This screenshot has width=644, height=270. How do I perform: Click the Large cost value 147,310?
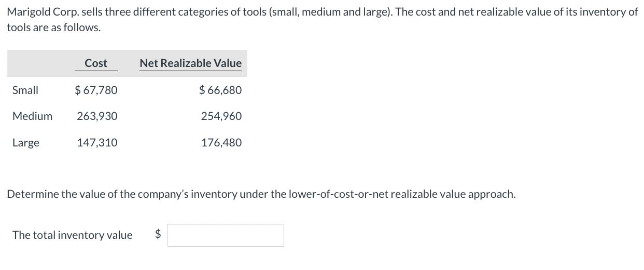pyautogui.click(x=97, y=143)
